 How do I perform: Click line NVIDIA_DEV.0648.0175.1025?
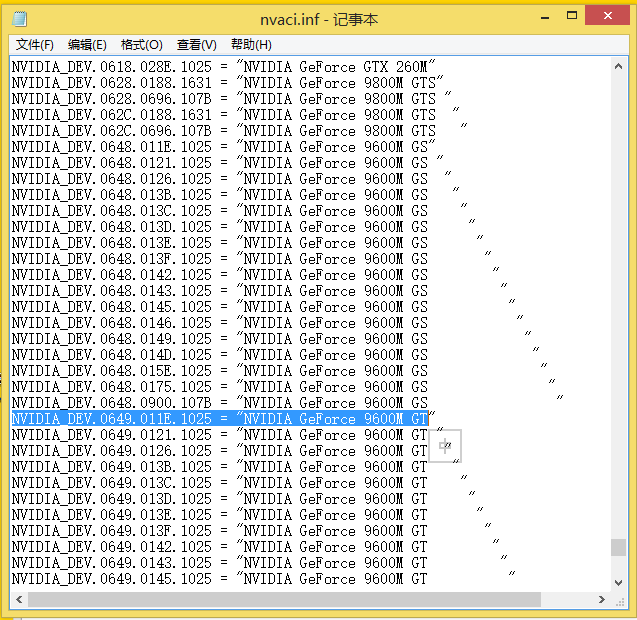click(284, 386)
